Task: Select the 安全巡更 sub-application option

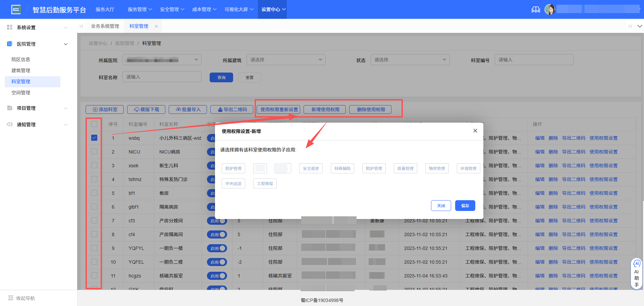Action: [311, 168]
